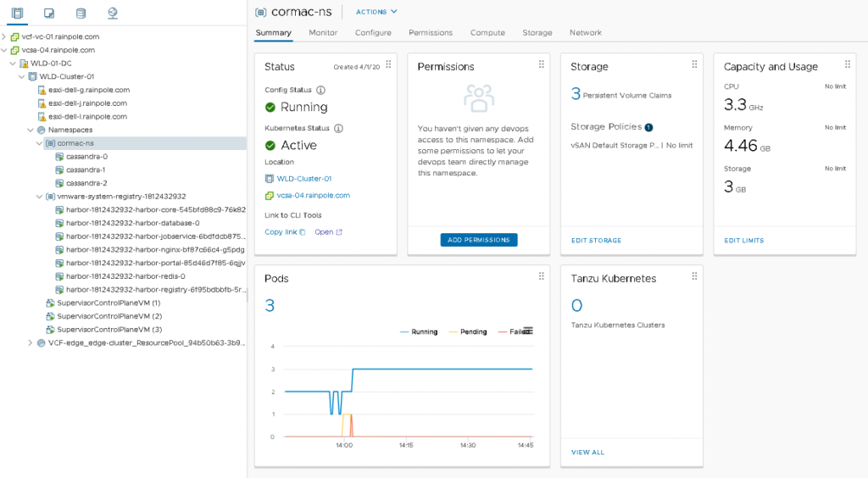
Task: Expand the VCF-edge cluster ResourcePool node
Action: tap(31, 343)
